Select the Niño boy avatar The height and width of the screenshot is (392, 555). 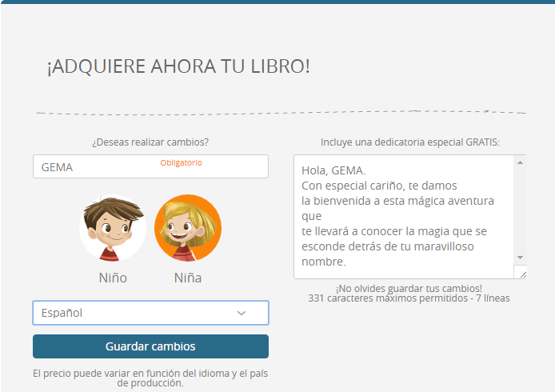pyautogui.click(x=113, y=228)
